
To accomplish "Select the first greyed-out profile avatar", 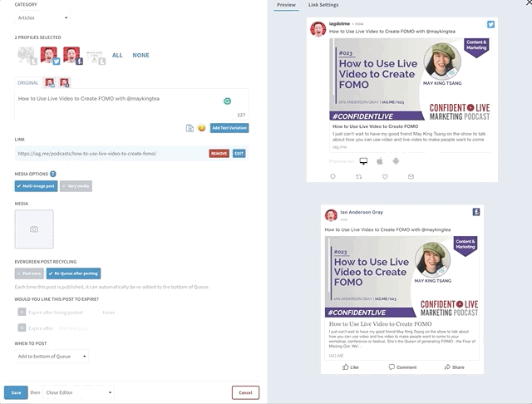I will pos(27,56).
